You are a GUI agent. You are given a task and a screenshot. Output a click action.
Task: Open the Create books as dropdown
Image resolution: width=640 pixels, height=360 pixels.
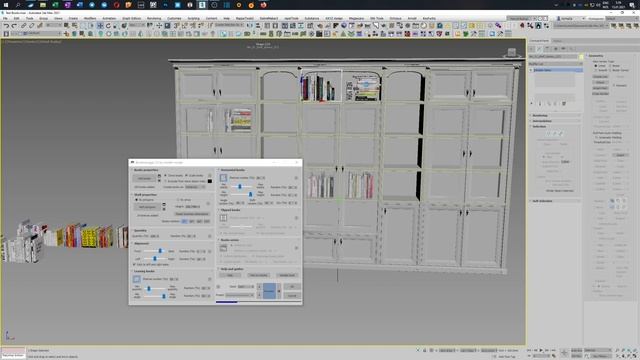pyautogui.click(x=195, y=187)
